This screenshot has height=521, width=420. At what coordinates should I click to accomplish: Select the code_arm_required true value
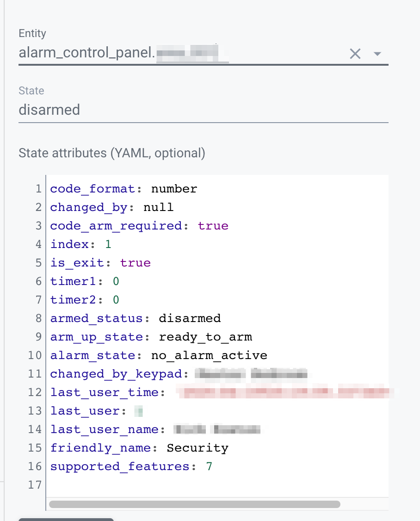[x=213, y=226]
